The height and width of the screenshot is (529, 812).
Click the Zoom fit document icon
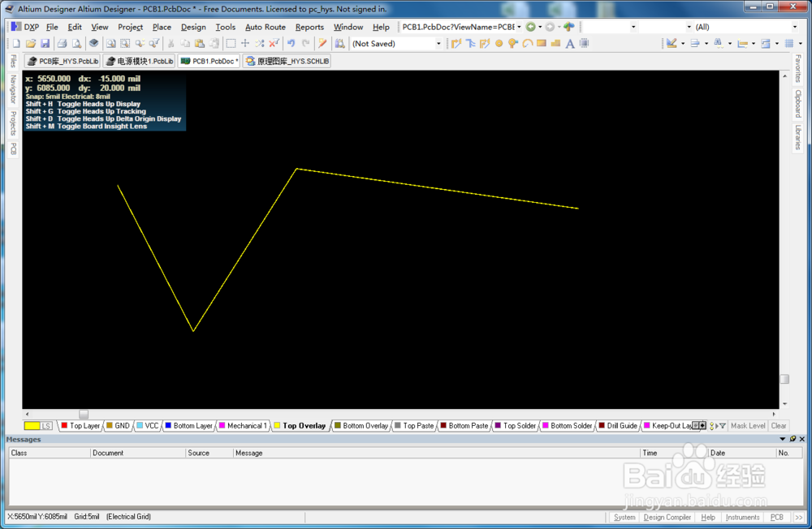(110, 44)
